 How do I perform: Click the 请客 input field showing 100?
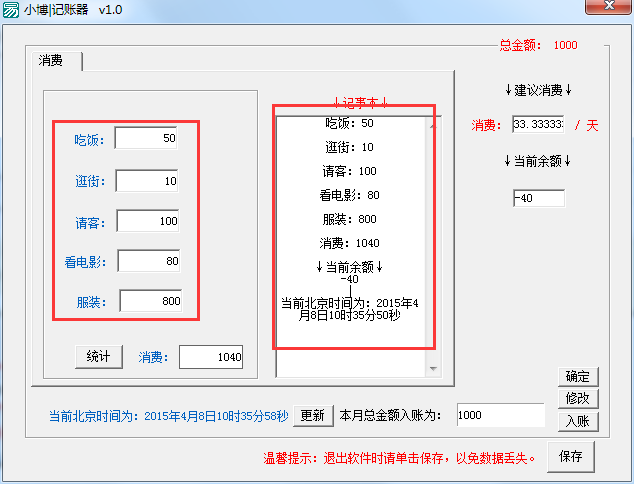pyautogui.click(x=148, y=221)
